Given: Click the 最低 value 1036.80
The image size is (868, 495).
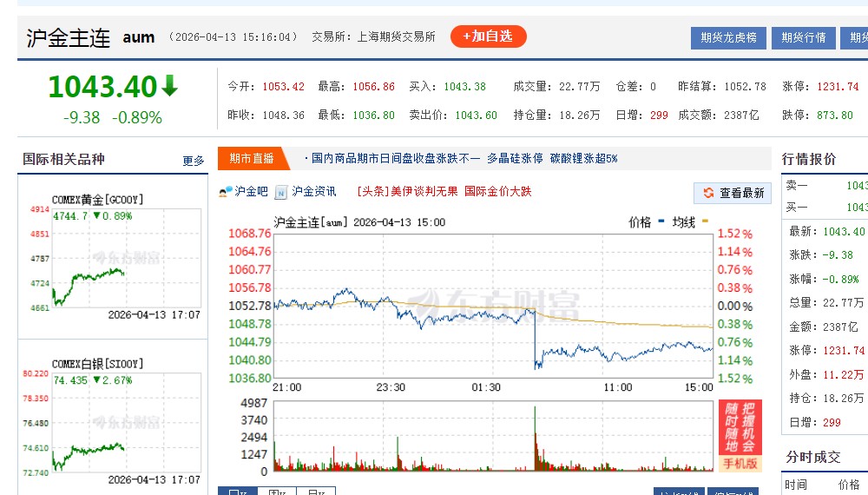Looking at the screenshot, I should 373,115.
